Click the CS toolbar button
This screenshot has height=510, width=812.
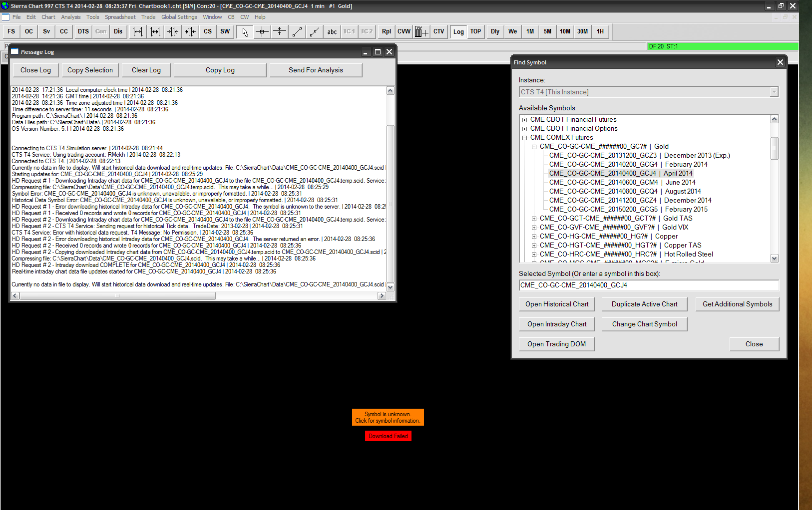point(208,31)
